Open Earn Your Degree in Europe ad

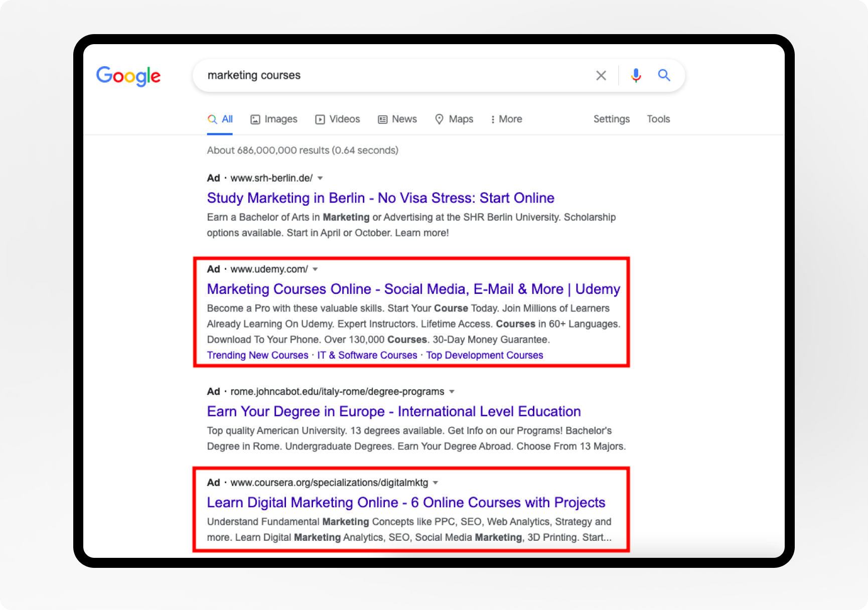tap(394, 411)
